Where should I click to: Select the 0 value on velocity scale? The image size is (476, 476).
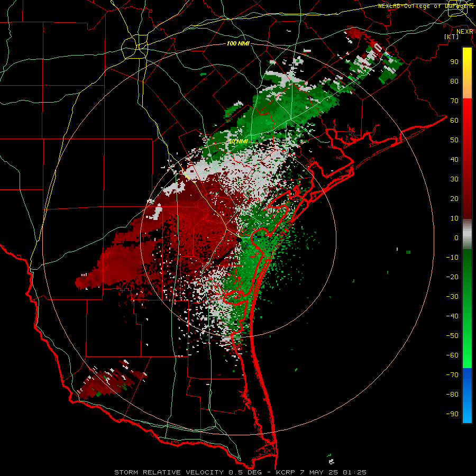click(456, 238)
